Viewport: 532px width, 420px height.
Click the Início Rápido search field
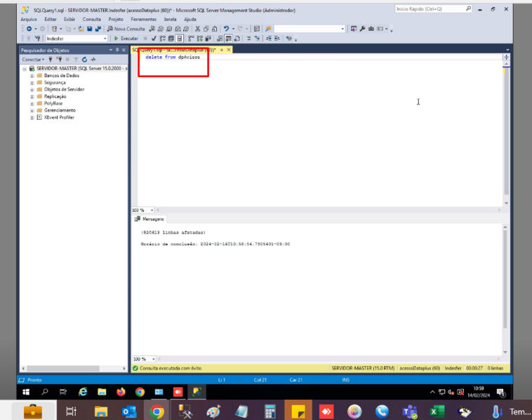click(433, 9)
